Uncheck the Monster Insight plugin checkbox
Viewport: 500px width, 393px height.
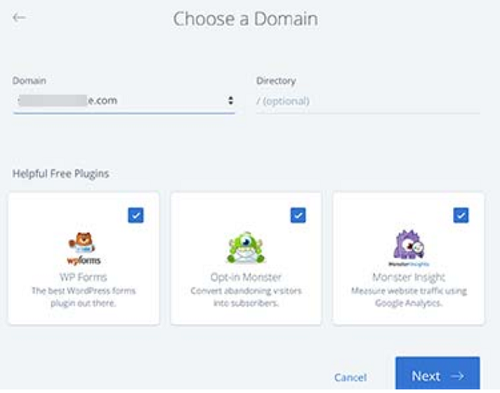point(461,215)
